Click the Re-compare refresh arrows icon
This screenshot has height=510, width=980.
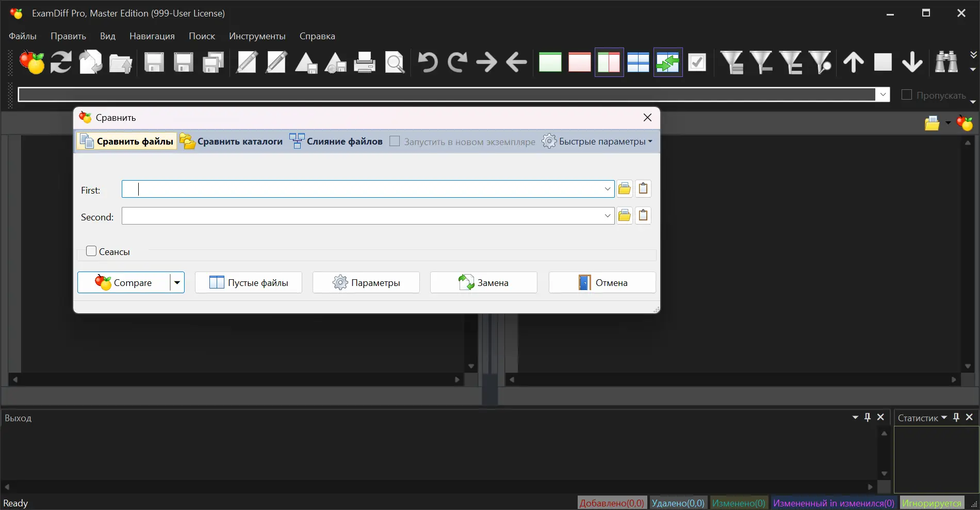click(61, 62)
